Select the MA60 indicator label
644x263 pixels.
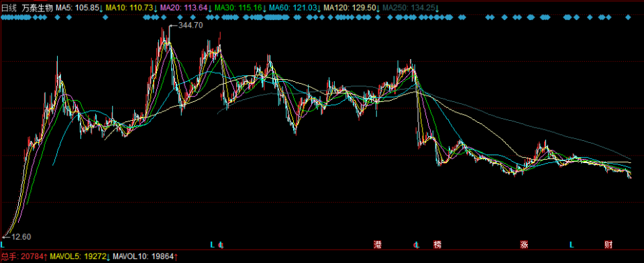tap(296, 8)
